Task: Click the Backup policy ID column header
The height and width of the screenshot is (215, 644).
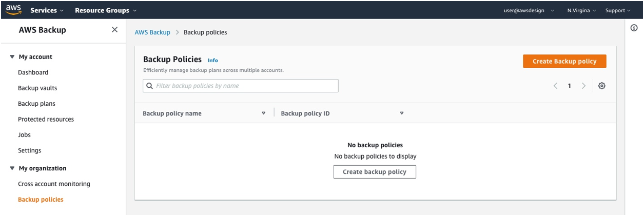Action: click(305, 113)
